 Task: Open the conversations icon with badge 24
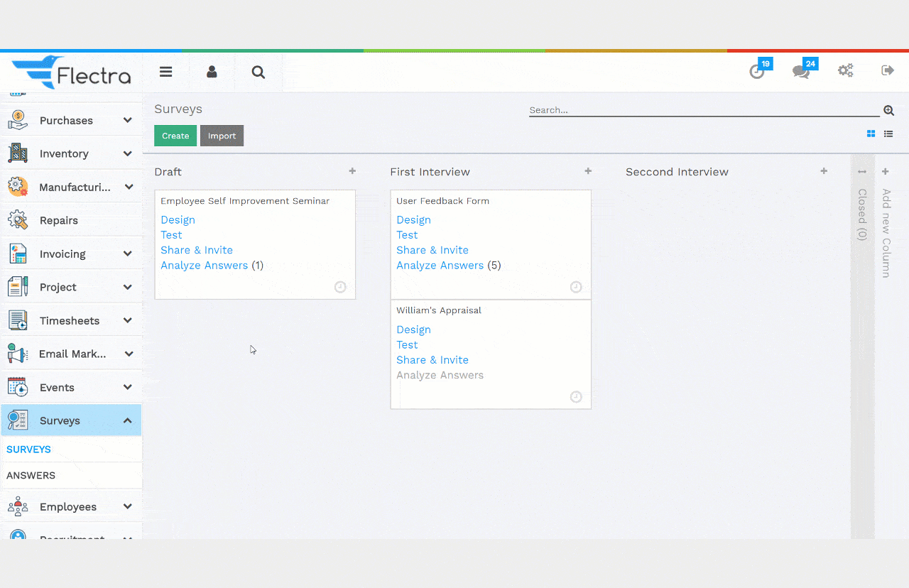point(801,72)
